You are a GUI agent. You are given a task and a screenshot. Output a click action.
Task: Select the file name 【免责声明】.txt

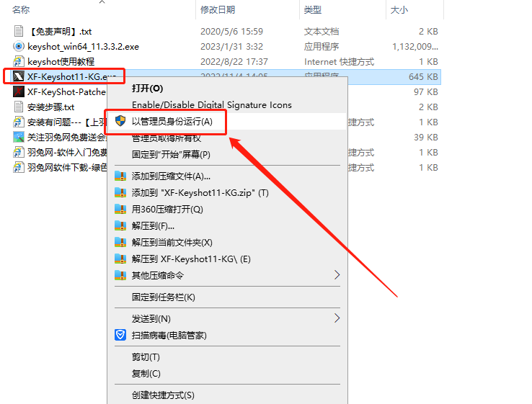60,32
